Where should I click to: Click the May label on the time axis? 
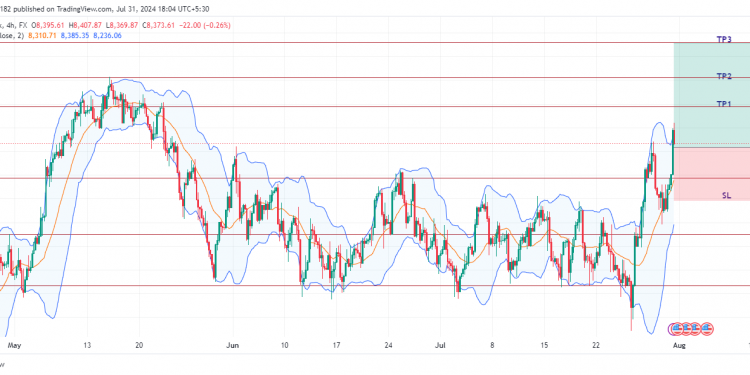[x=15, y=345]
